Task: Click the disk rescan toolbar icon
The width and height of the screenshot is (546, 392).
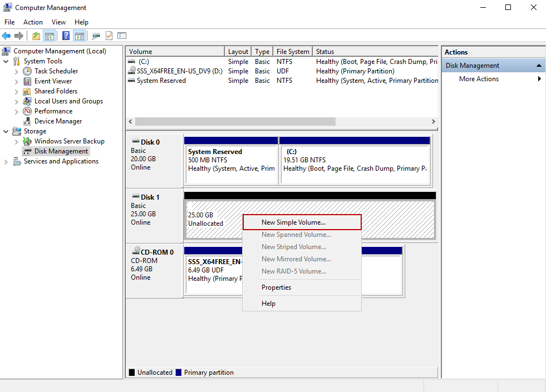Action: point(96,36)
